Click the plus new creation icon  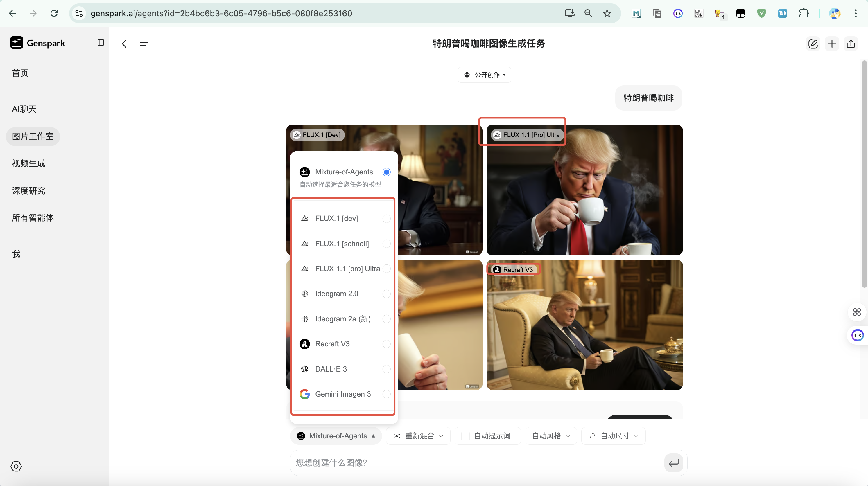[x=832, y=44]
